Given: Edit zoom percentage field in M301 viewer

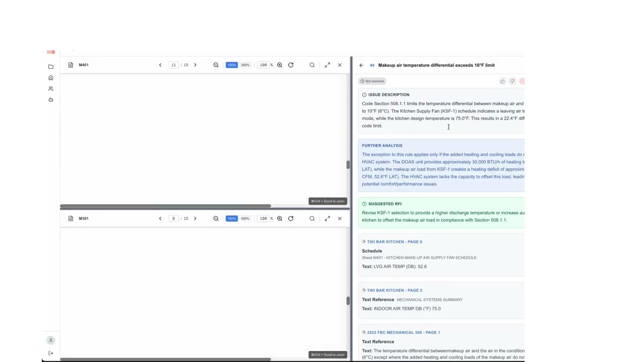Looking at the screenshot, I should click(263, 218).
